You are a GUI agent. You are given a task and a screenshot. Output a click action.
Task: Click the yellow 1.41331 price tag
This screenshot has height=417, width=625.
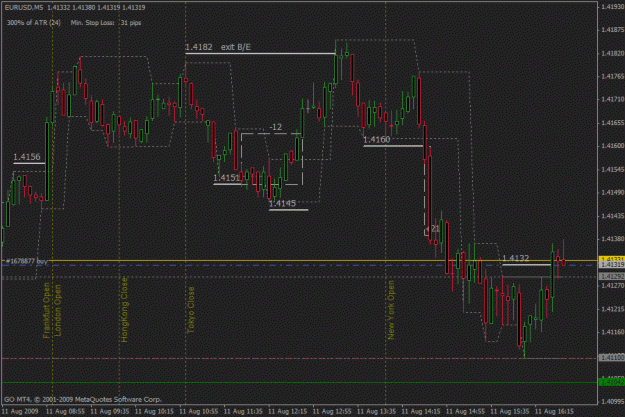pyautogui.click(x=611, y=259)
